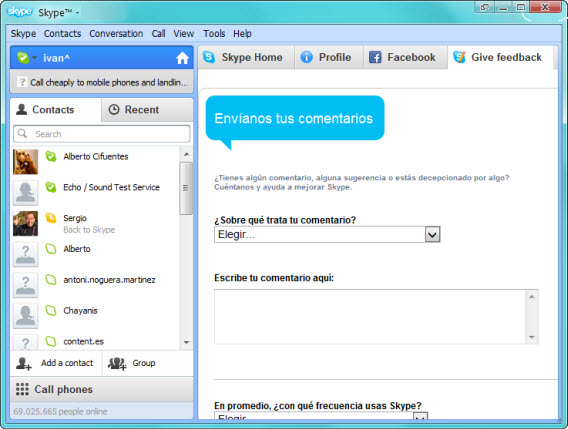
Task: Open the Call phones dial pad icon
Action: (22, 389)
